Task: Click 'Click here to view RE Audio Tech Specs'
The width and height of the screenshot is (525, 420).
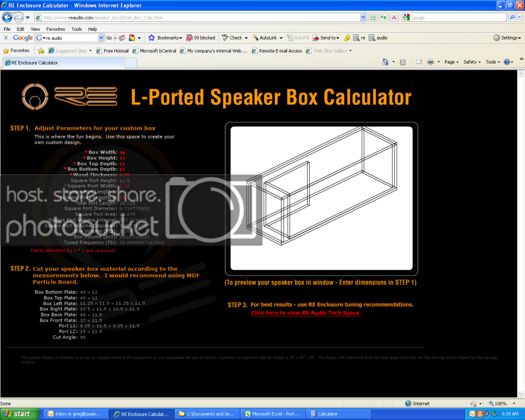Action: (x=306, y=313)
